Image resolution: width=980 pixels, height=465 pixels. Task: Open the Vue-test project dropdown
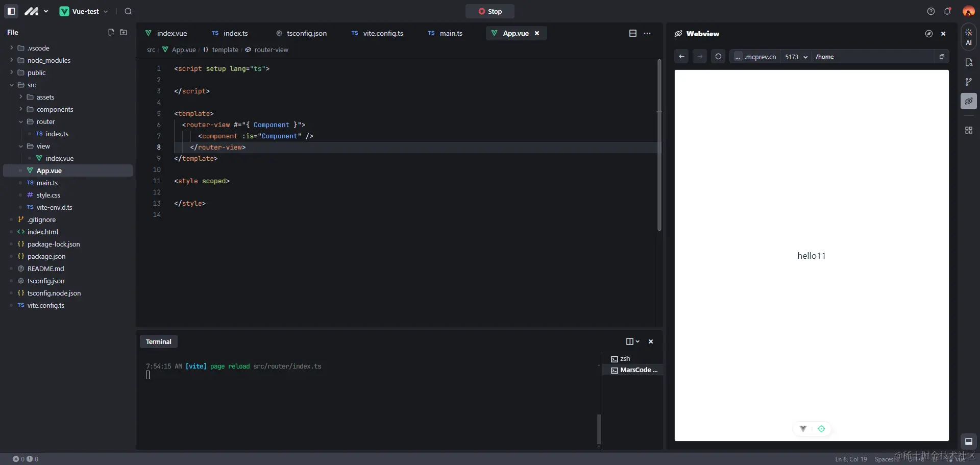pos(84,11)
